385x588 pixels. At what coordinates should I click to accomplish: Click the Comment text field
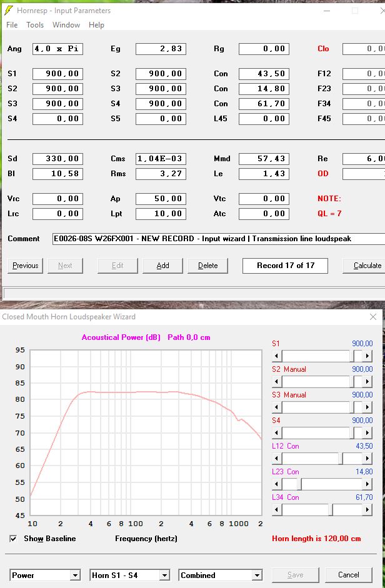[x=219, y=239]
